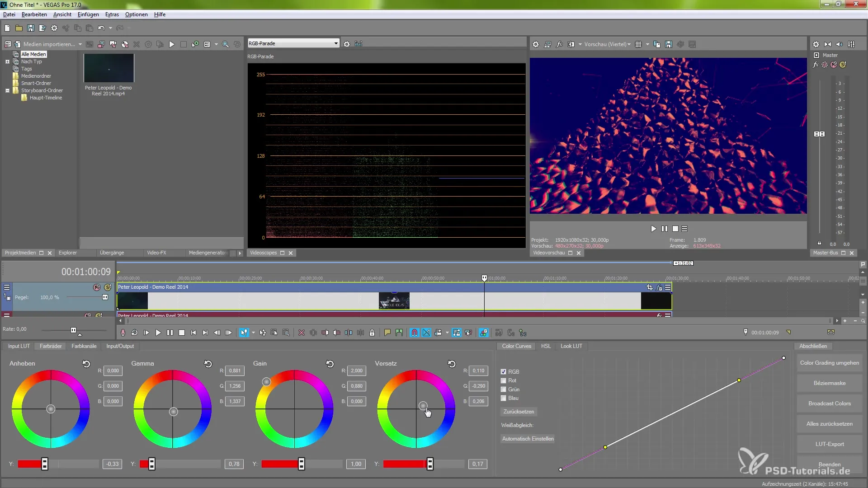The width and height of the screenshot is (868, 488).
Task: Open the Medien importieren dropdown arrow
Action: (80, 44)
